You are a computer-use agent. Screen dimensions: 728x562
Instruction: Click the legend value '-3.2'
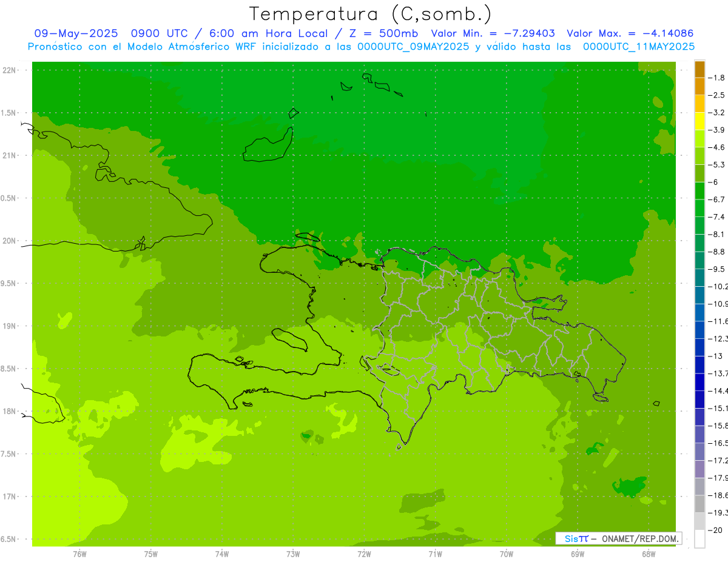[717, 112]
